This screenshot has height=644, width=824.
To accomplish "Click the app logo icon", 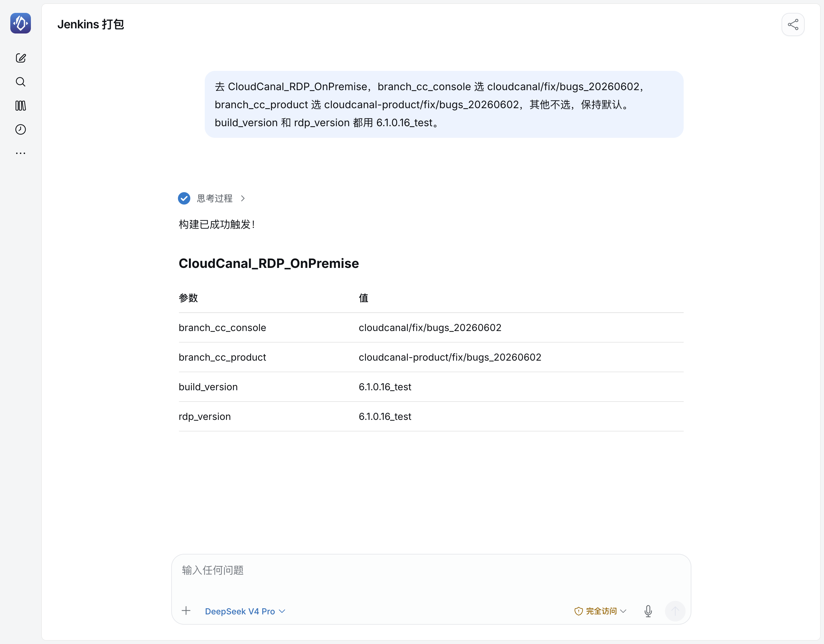I will 20,24.
